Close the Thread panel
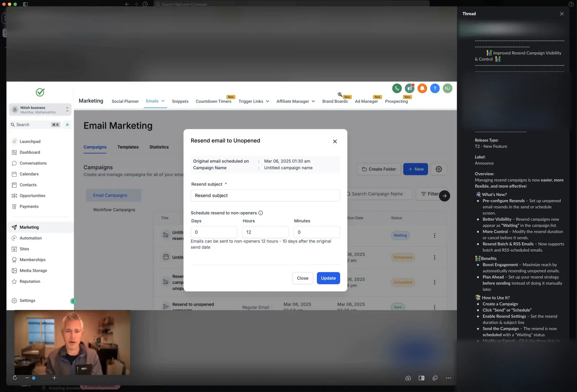Image resolution: width=577 pixels, height=392 pixels. pyautogui.click(x=562, y=14)
